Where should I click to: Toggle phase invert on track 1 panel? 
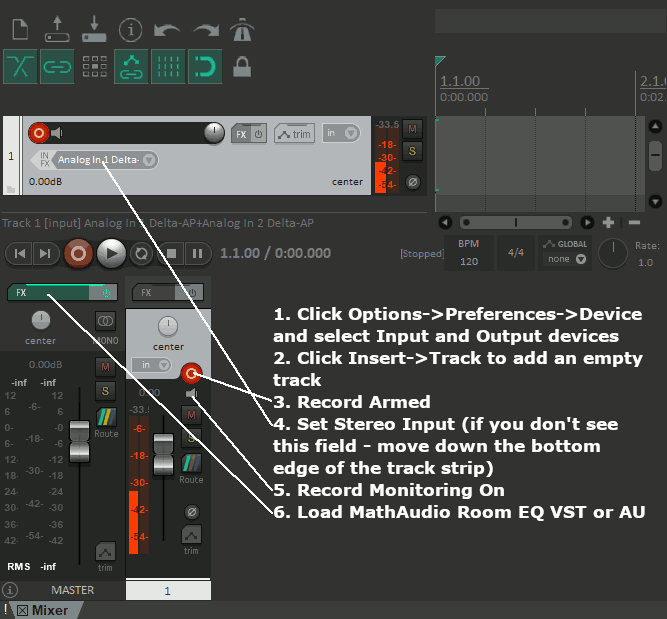tap(412, 183)
